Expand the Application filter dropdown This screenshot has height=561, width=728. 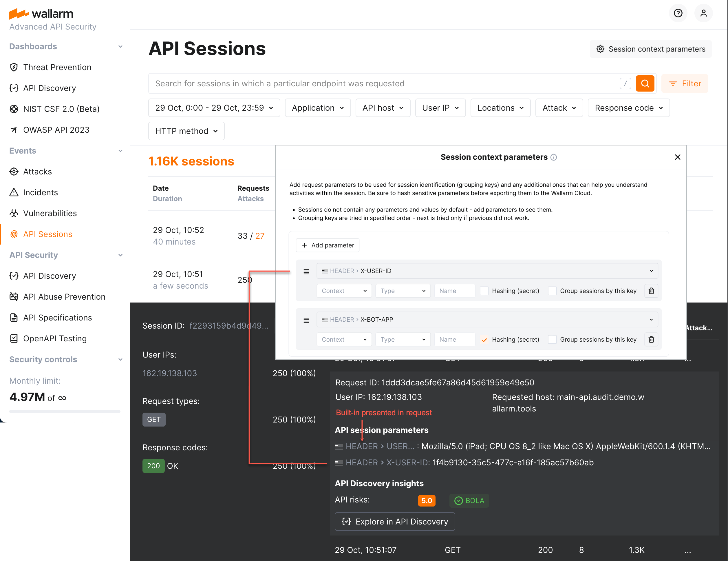tap(318, 108)
